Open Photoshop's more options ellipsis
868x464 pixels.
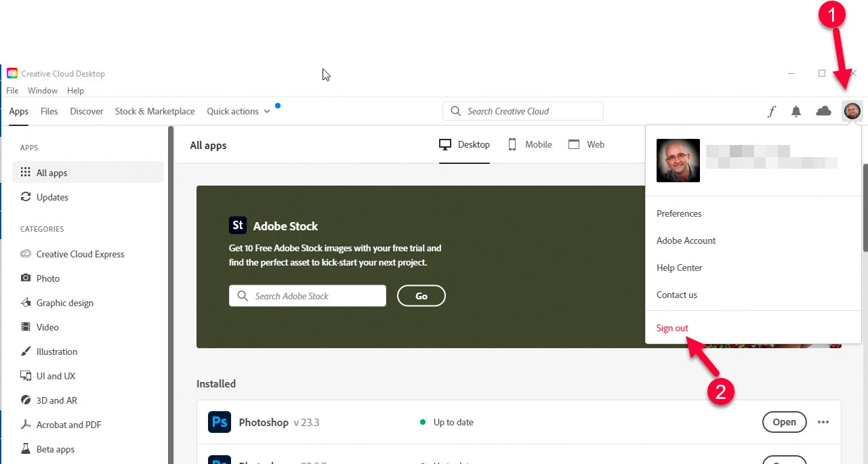(823, 422)
